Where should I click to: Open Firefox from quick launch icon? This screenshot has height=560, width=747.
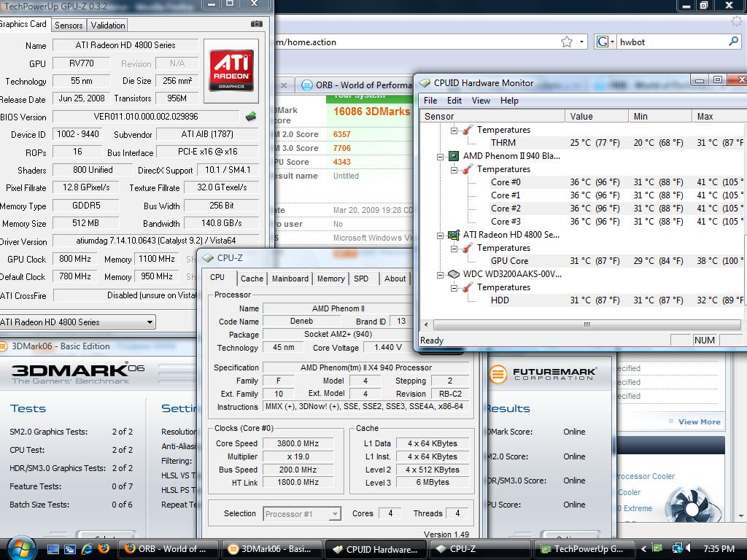click(104, 548)
